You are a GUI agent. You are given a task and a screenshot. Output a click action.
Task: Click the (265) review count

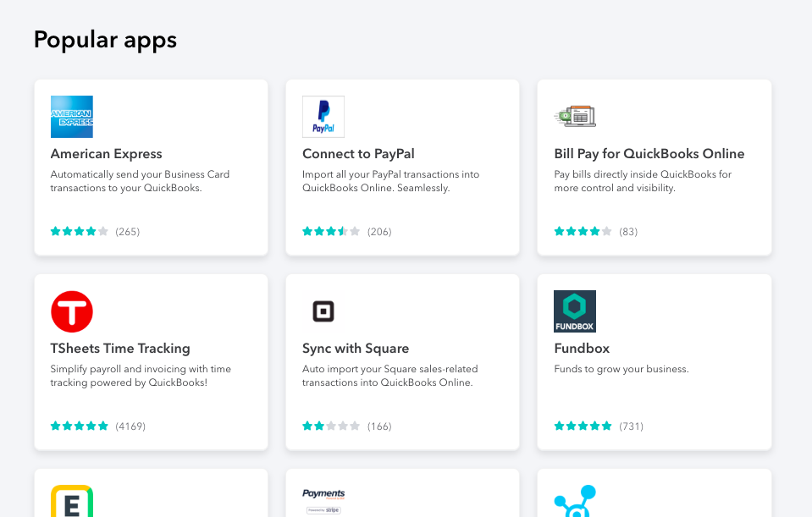coord(127,232)
